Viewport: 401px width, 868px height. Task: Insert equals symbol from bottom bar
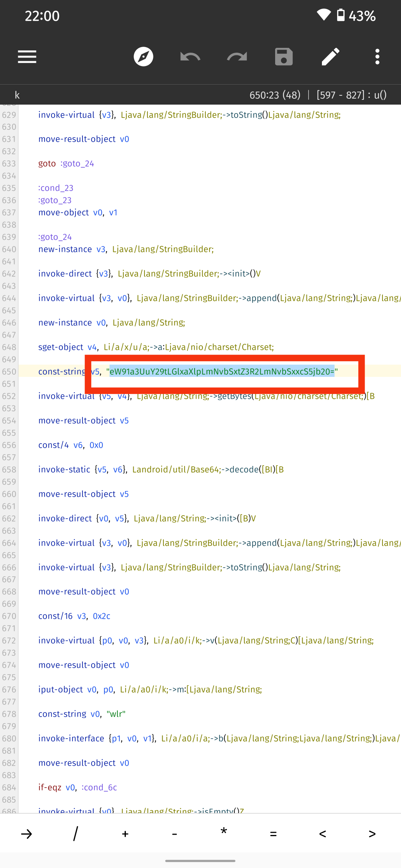coord(273,834)
